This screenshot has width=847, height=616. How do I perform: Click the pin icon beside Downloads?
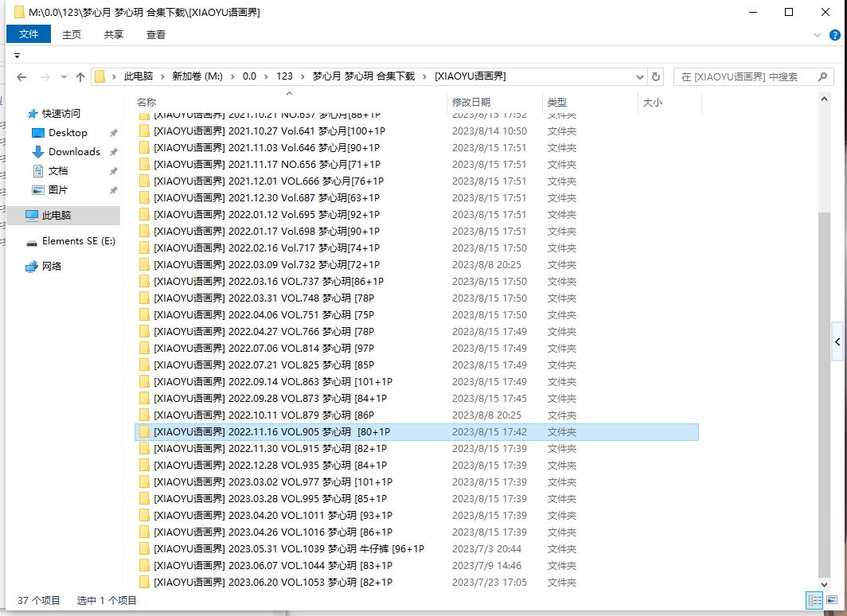tap(113, 152)
